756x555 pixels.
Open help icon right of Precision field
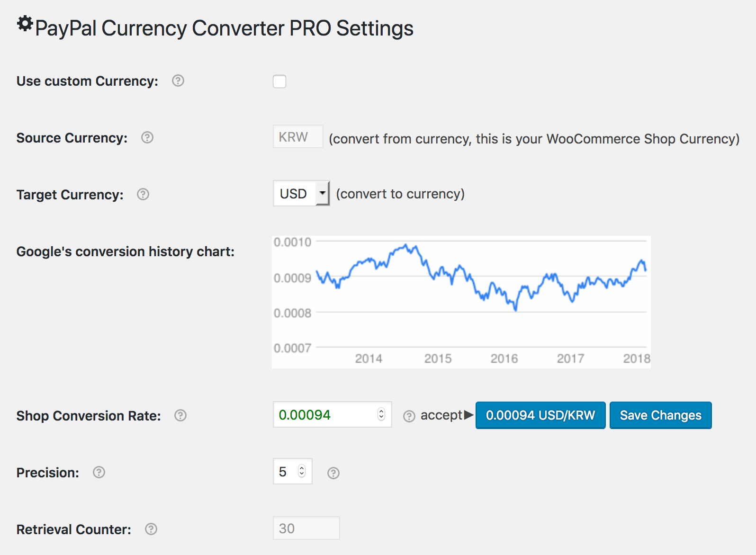coord(333,473)
